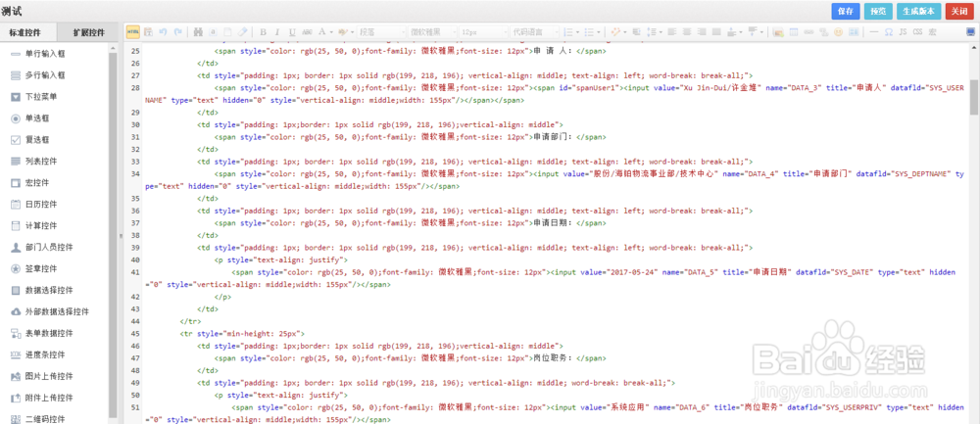980x424 pixels.
Task: Open find and replace binoculars icon
Action: click(x=198, y=32)
